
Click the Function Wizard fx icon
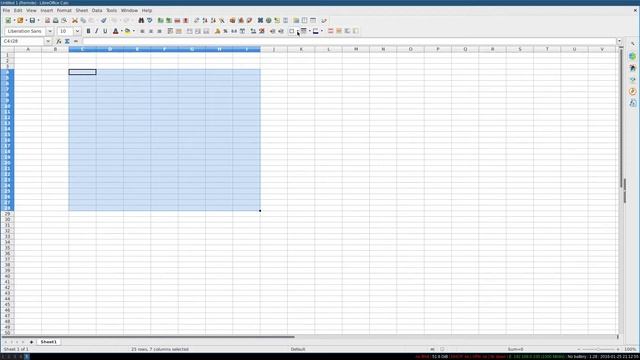[59, 41]
